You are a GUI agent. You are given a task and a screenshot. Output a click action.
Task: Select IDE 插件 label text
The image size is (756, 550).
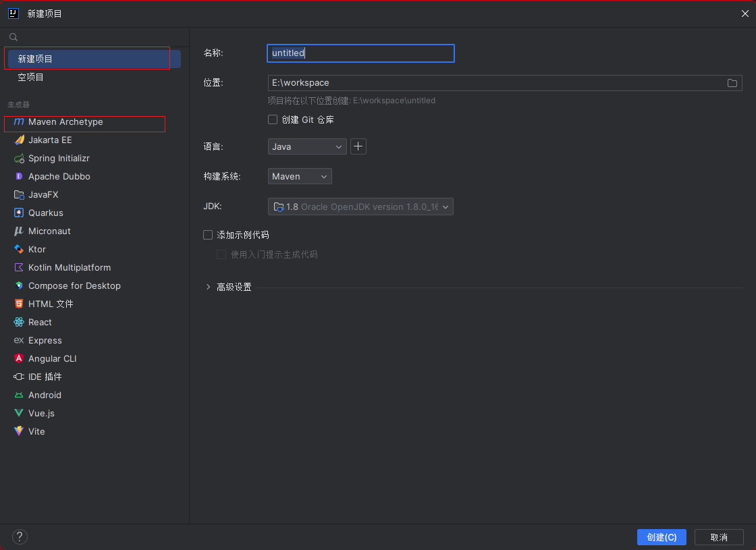45,377
